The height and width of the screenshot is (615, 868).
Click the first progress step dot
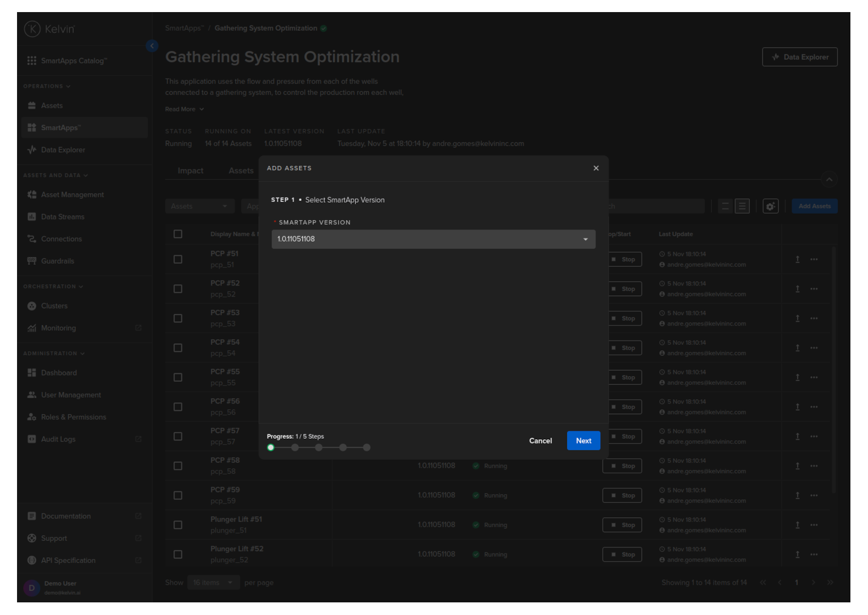271,448
